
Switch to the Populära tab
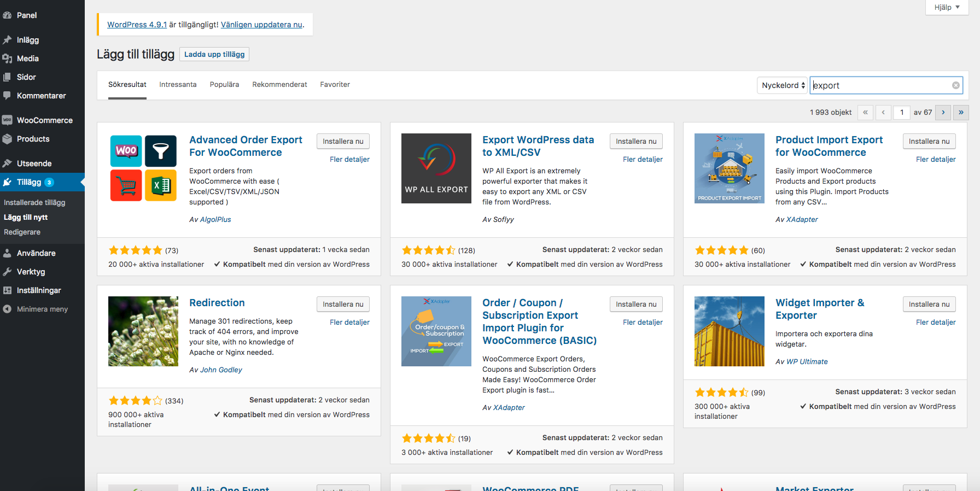224,85
